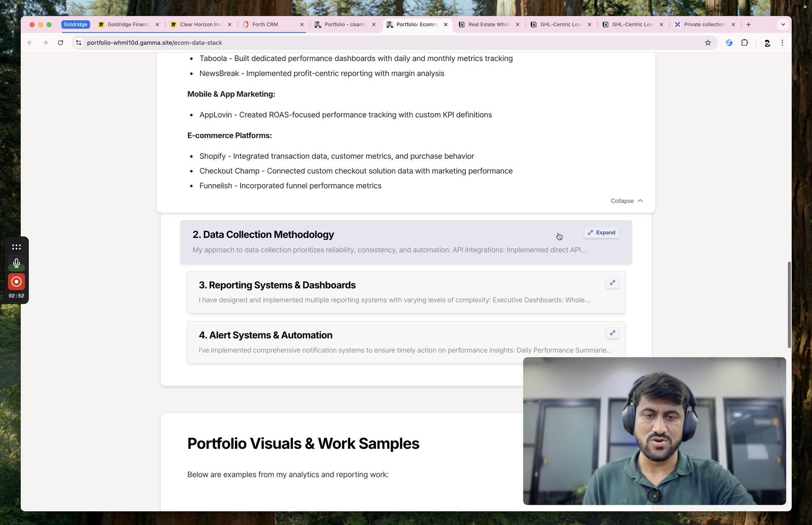The height and width of the screenshot is (525, 812).
Task: Click the 3. Reporting Systems & Dashboards heading
Action: point(277,285)
